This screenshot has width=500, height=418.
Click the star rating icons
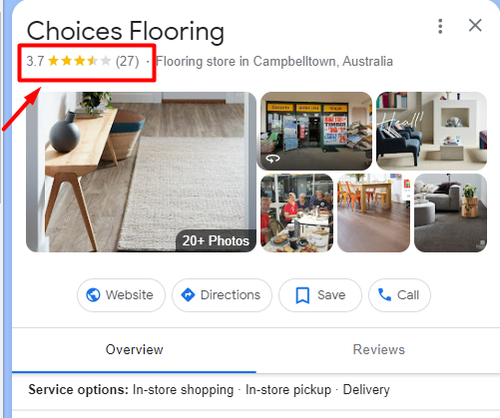[80, 61]
